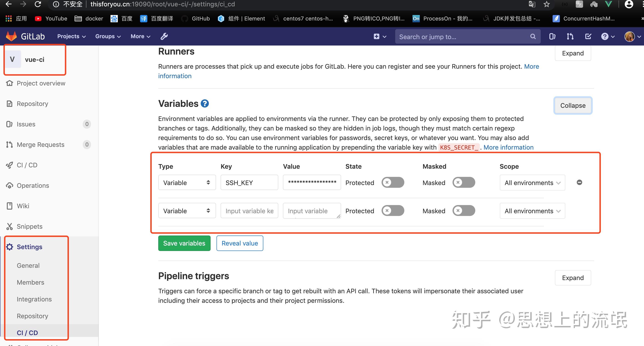644x346 pixels.
Task: Collapse the Variables section
Action: [x=573, y=105]
